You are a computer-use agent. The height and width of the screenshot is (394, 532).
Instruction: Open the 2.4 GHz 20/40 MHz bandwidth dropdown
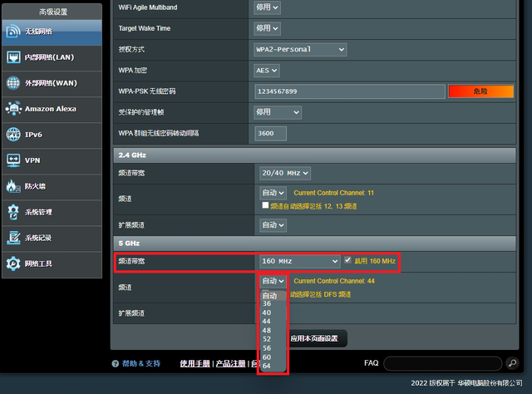285,173
